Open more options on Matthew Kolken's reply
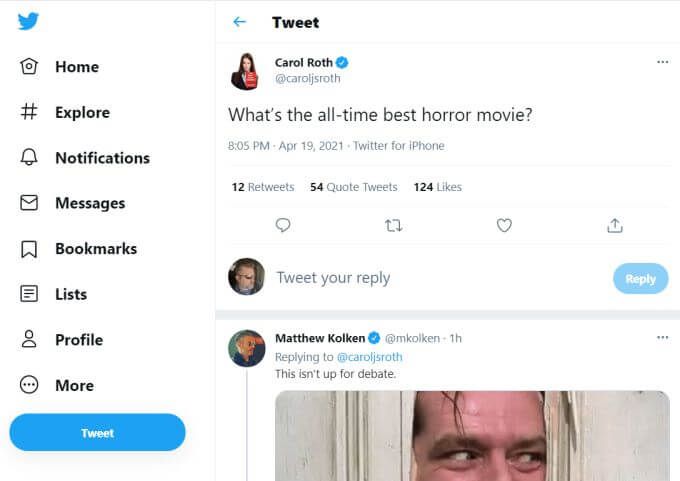Image resolution: width=680 pixels, height=481 pixels. pos(662,337)
